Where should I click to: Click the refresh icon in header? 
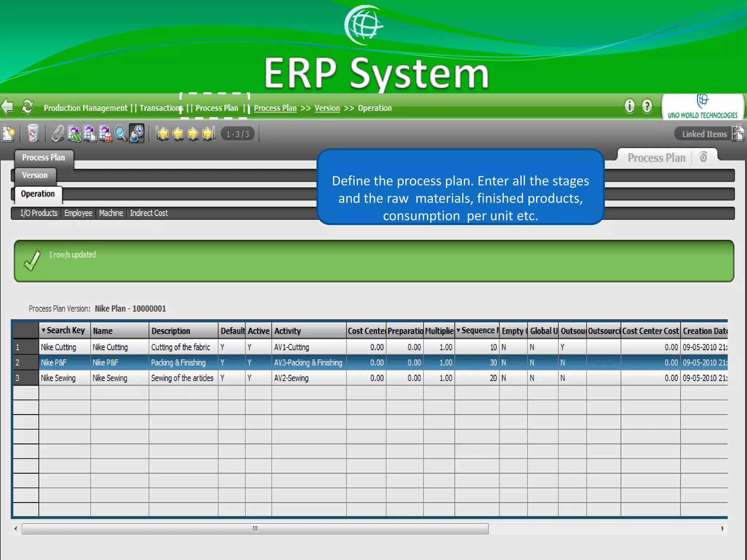(27, 107)
